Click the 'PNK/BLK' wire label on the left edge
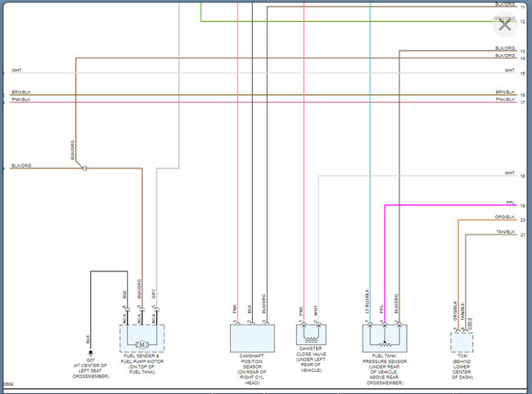The width and height of the screenshot is (532, 394). point(21,99)
